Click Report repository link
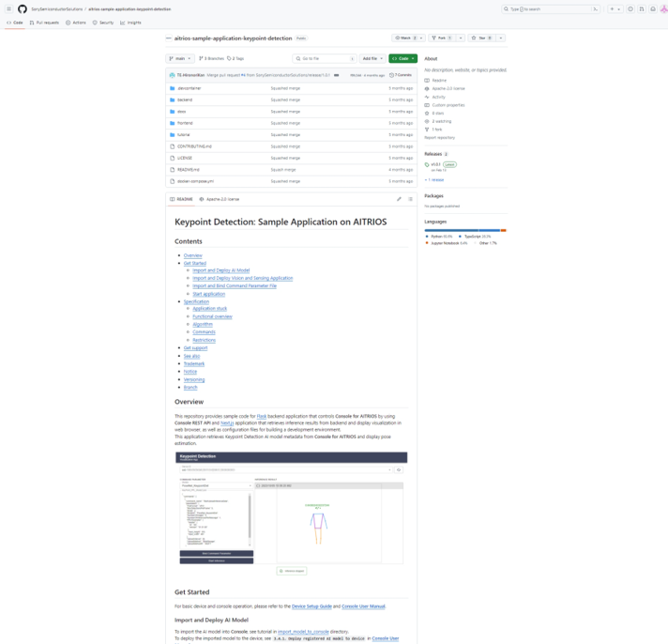Image resolution: width=668 pixels, height=644 pixels. tap(440, 138)
